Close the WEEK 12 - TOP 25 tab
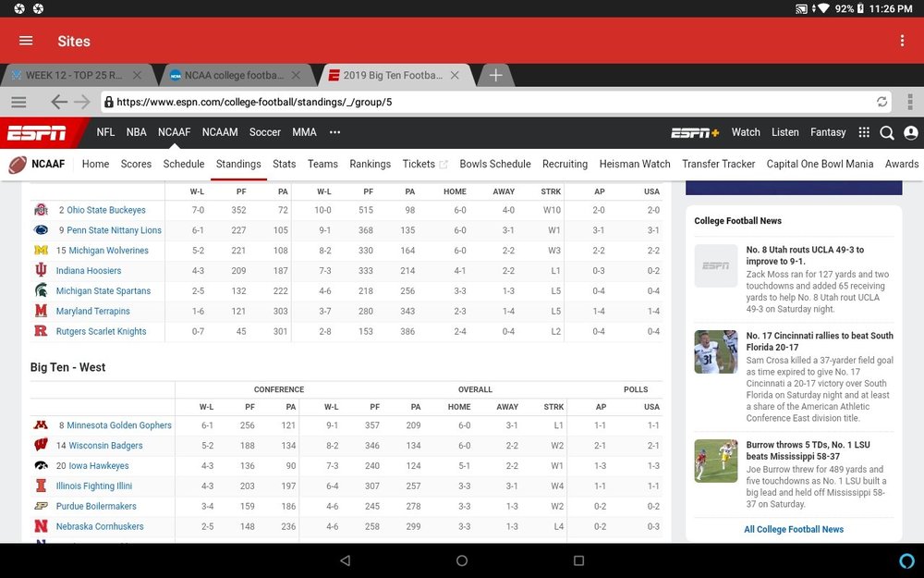This screenshot has height=578, width=924. click(137, 75)
